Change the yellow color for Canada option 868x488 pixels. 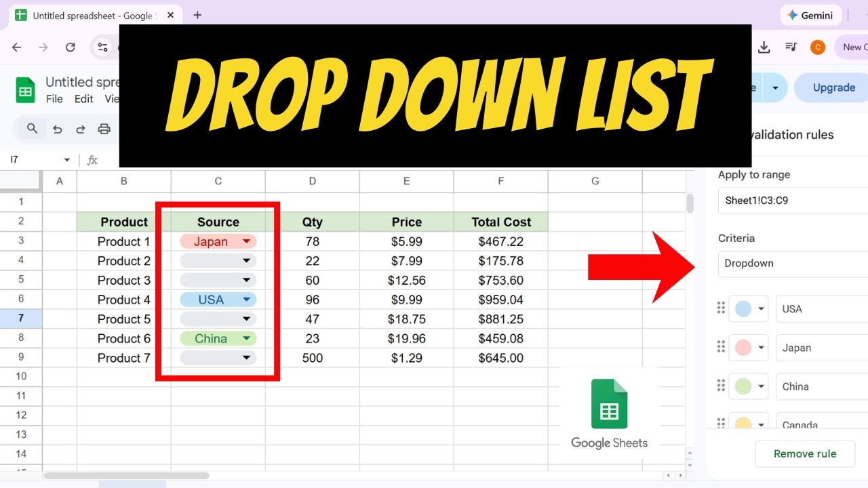[x=749, y=421]
